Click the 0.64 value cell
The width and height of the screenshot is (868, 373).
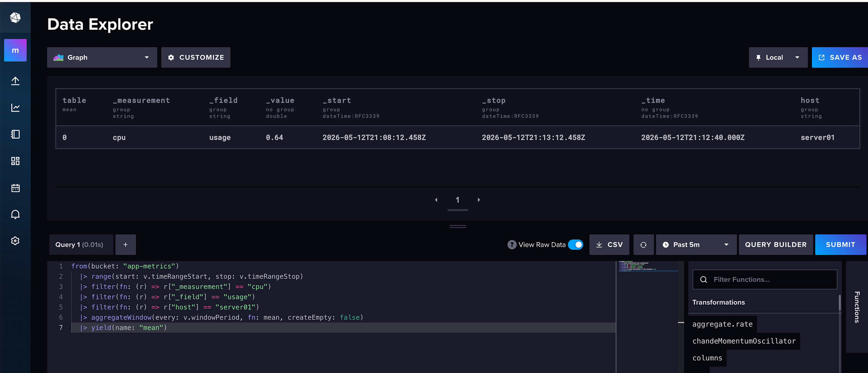(274, 138)
